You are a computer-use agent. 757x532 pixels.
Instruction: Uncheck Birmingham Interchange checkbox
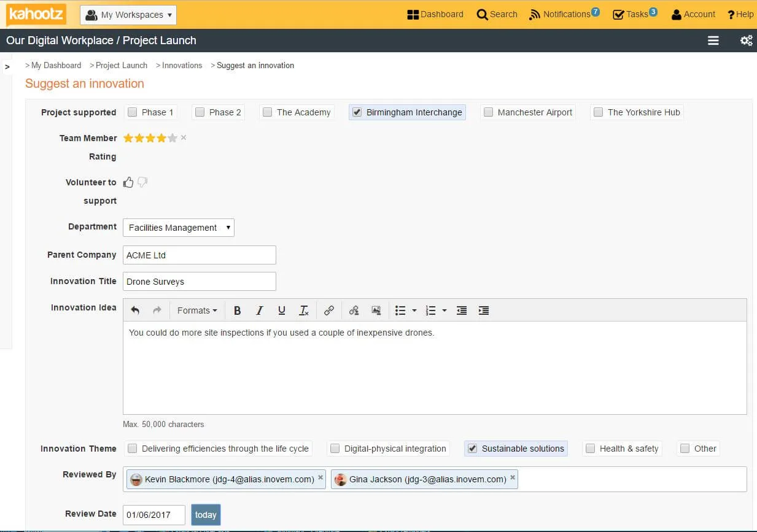[357, 112]
